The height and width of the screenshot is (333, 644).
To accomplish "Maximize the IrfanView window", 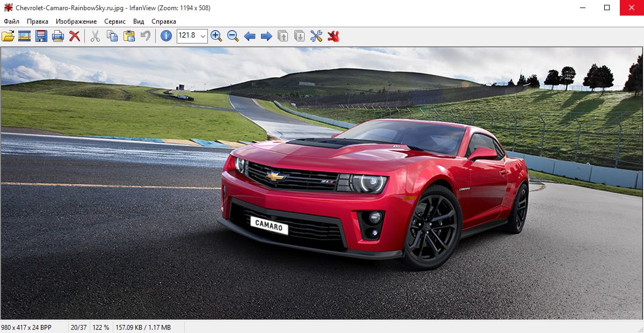I will click(x=607, y=8).
